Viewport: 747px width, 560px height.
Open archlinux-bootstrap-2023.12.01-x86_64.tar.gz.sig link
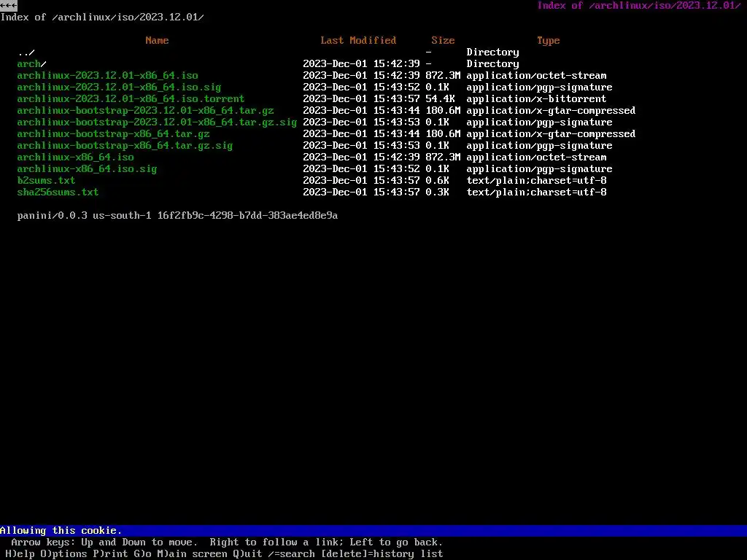[x=158, y=122]
